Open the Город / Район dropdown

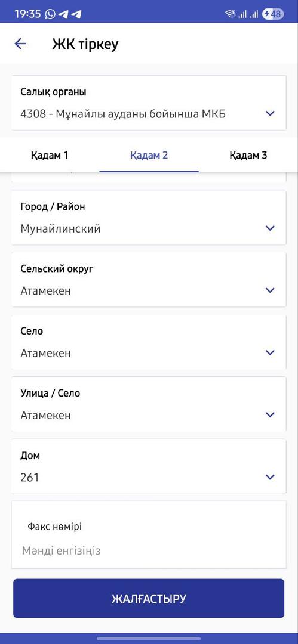149,217
